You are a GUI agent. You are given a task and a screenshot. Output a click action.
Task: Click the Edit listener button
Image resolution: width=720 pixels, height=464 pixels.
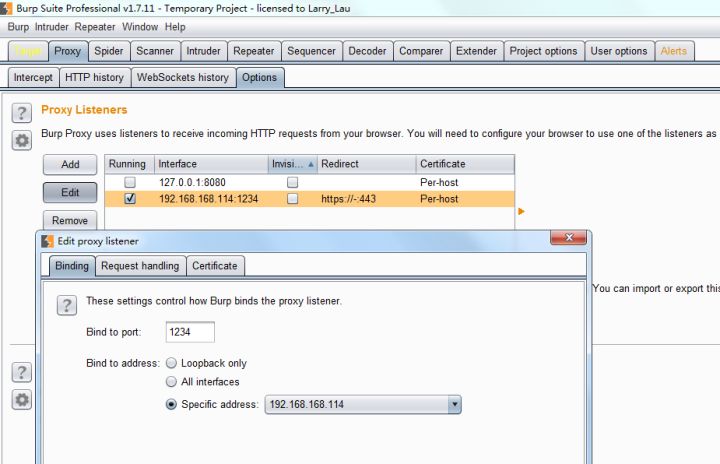pos(70,192)
